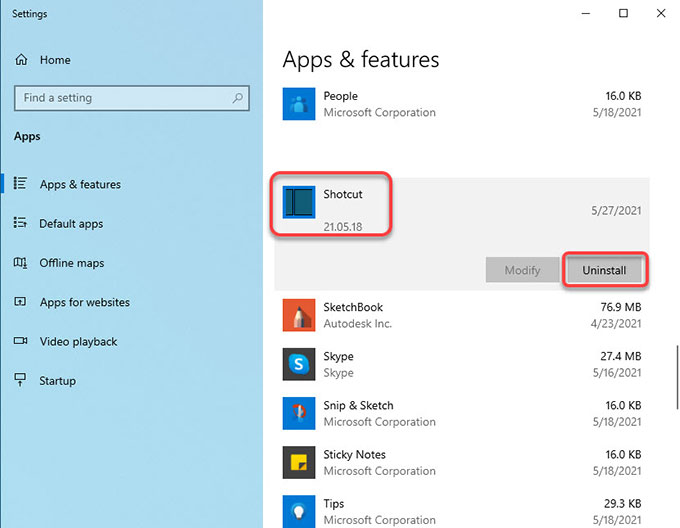Click SketchBook date 4/23/2021
680x528 pixels.
coord(616,323)
